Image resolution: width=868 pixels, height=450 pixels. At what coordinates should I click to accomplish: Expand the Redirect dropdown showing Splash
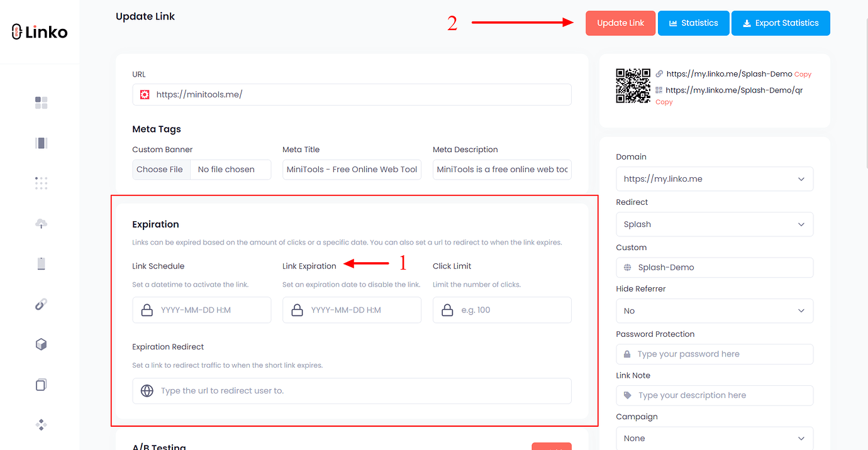(715, 224)
